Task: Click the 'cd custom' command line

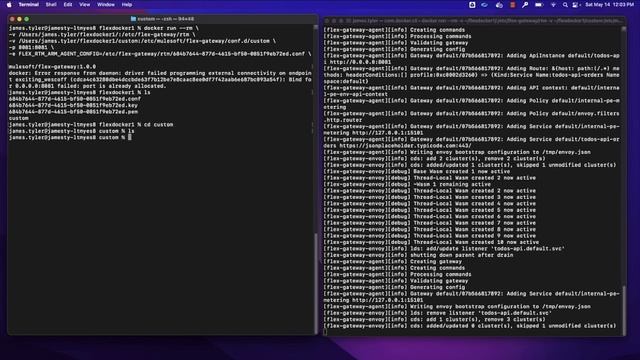Action: click(x=91, y=124)
